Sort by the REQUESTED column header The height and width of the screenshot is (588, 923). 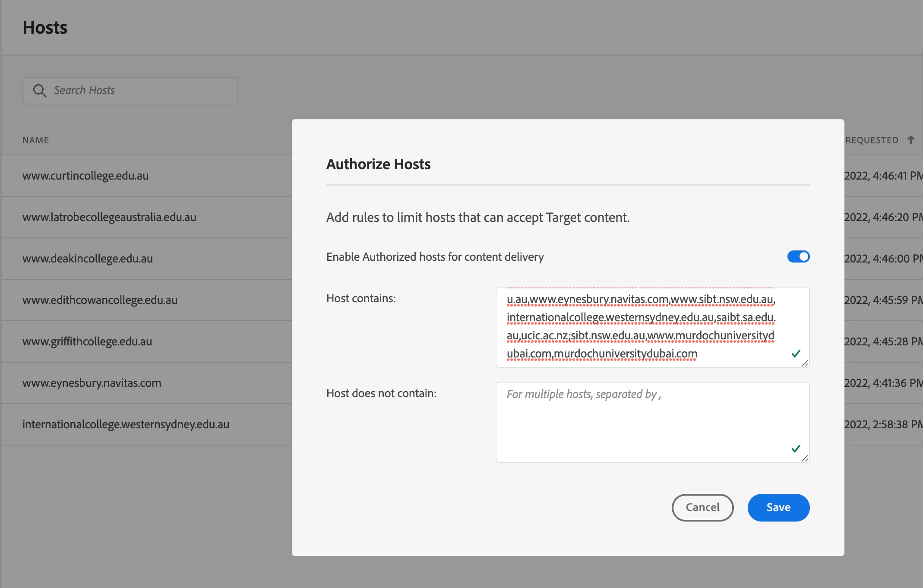point(872,140)
